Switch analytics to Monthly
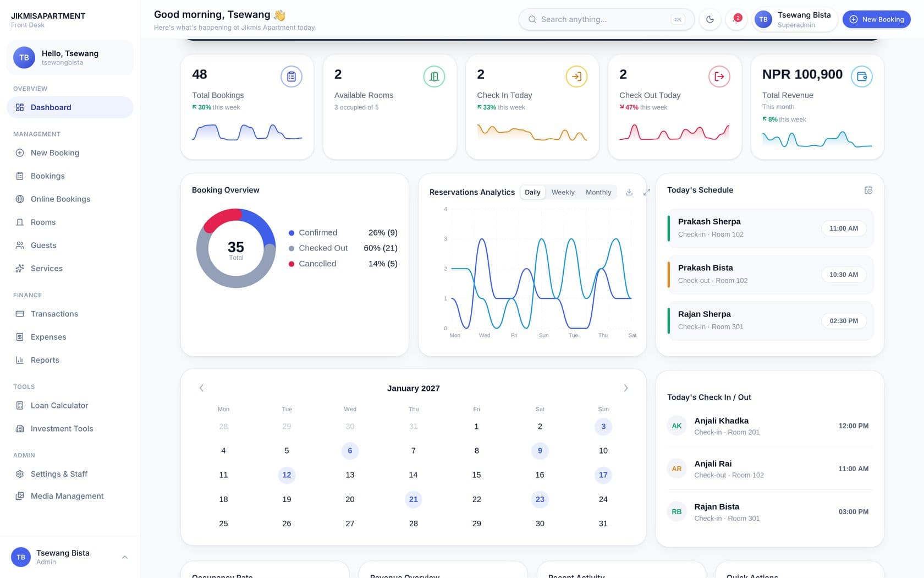 598,192
